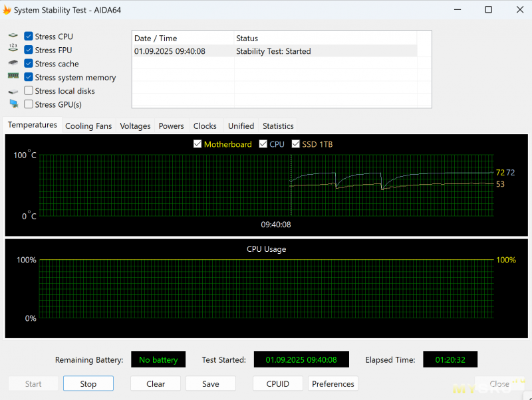532x400 pixels.
Task: Uncheck Stress cache checkbox
Action: (29, 63)
